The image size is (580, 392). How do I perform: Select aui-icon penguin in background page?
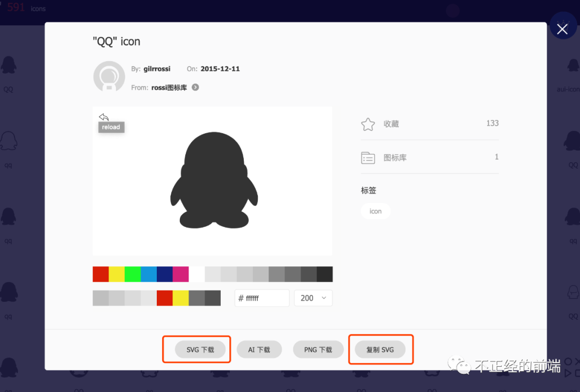coord(572,66)
